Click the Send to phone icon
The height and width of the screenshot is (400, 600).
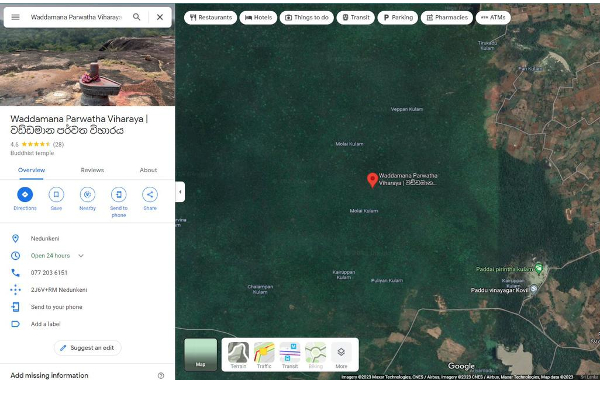(x=119, y=194)
